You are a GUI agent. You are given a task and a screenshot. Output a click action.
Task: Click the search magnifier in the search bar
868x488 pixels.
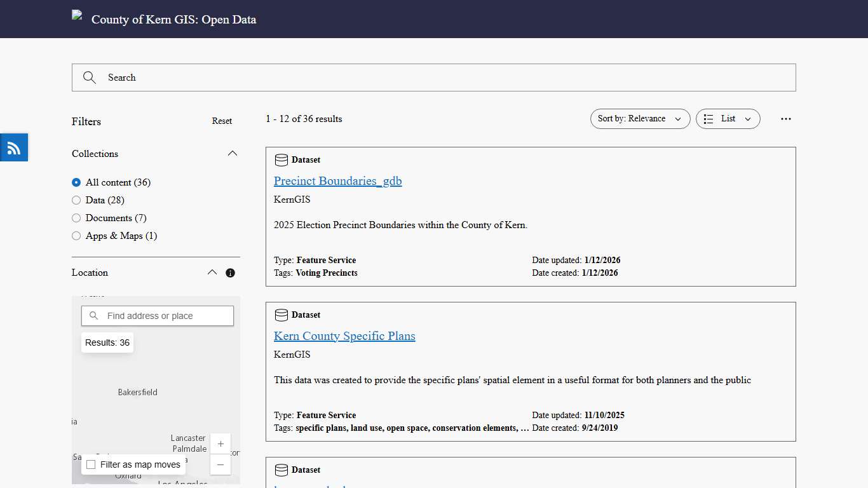coord(89,78)
